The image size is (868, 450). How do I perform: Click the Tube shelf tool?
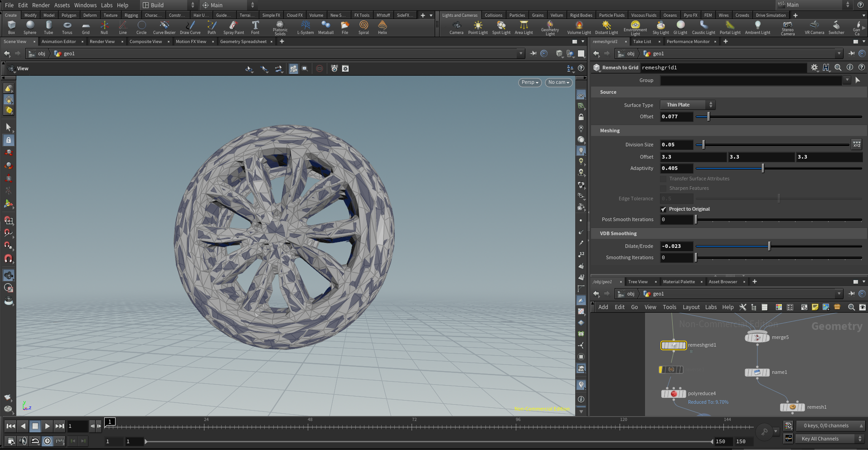[48, 28]
